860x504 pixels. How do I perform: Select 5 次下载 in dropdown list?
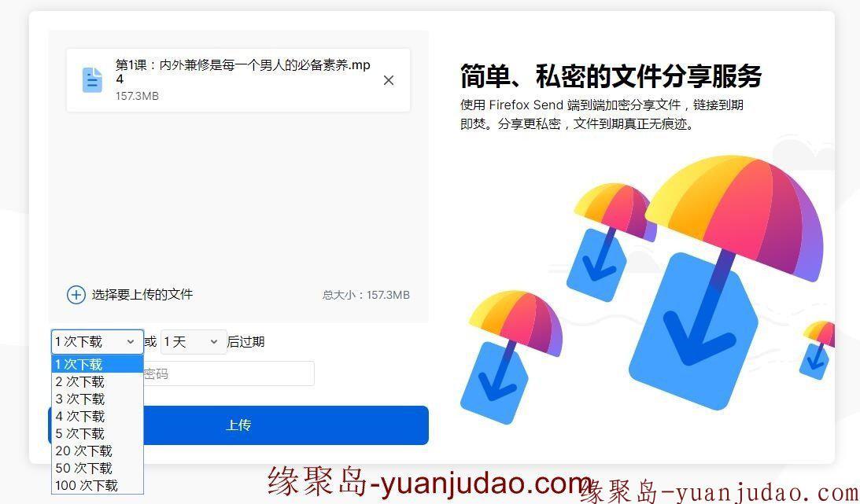point(97,433)
